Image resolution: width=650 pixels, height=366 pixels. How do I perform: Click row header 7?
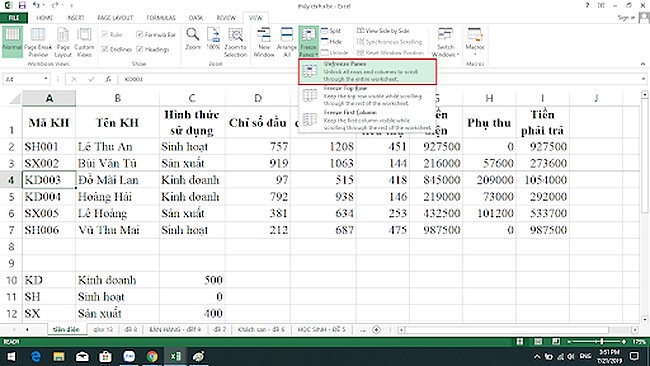(11, 230)
